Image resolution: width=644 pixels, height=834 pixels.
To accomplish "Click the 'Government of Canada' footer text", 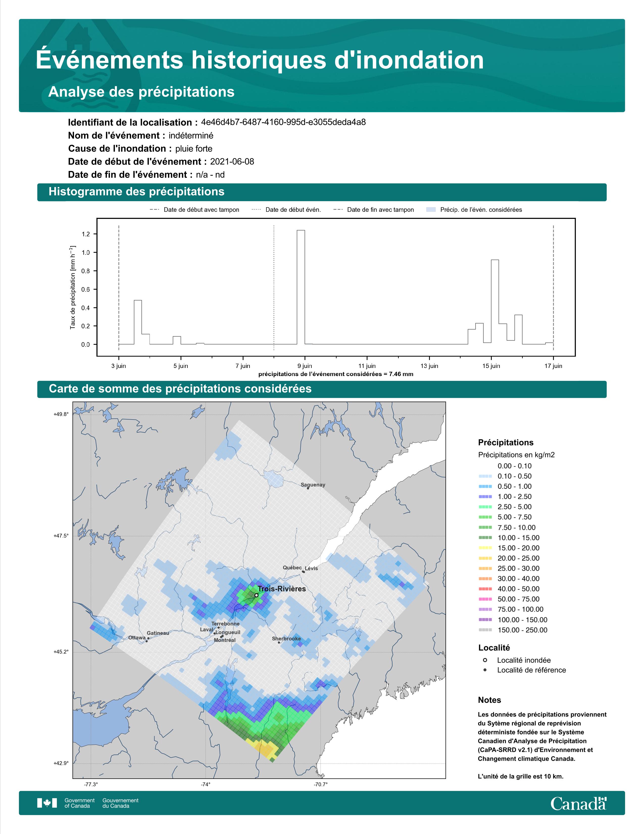I will pos(79,803).
